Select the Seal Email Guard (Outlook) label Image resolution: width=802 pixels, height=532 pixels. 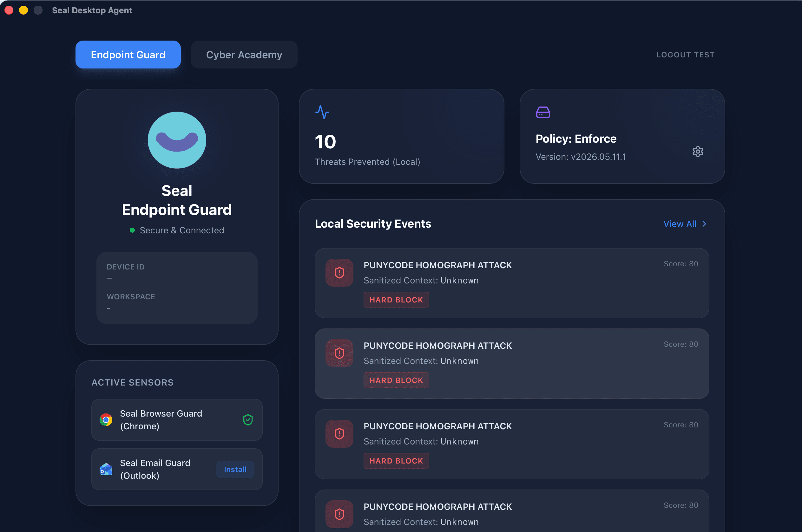155,469
